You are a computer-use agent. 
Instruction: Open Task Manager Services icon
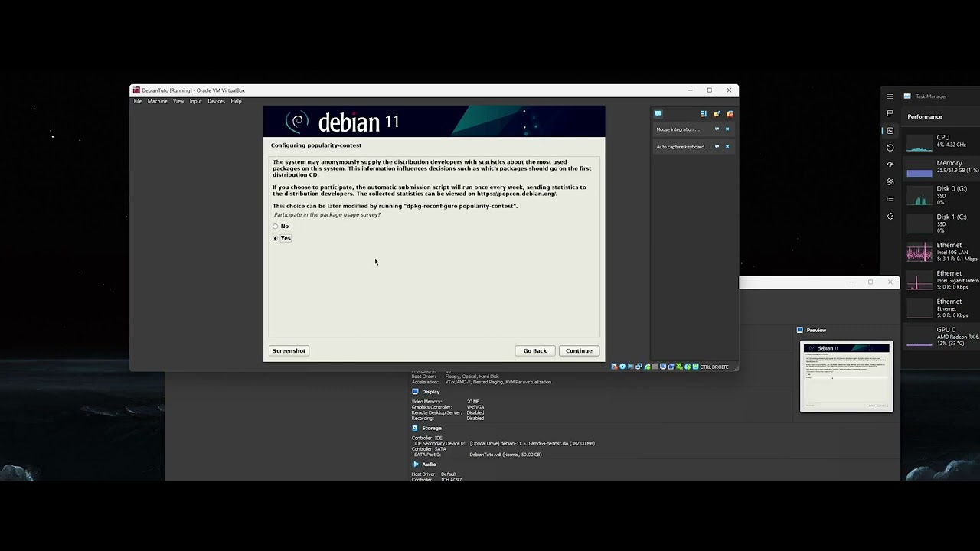coord(890,217)
